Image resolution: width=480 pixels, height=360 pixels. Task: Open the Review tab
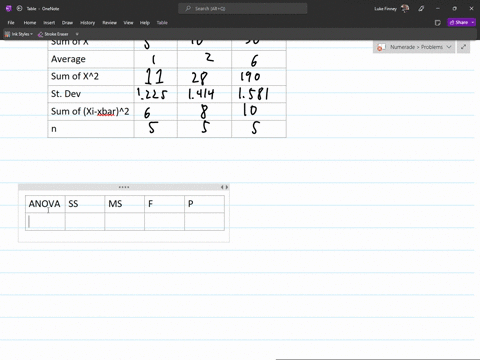tap(109, 23)
